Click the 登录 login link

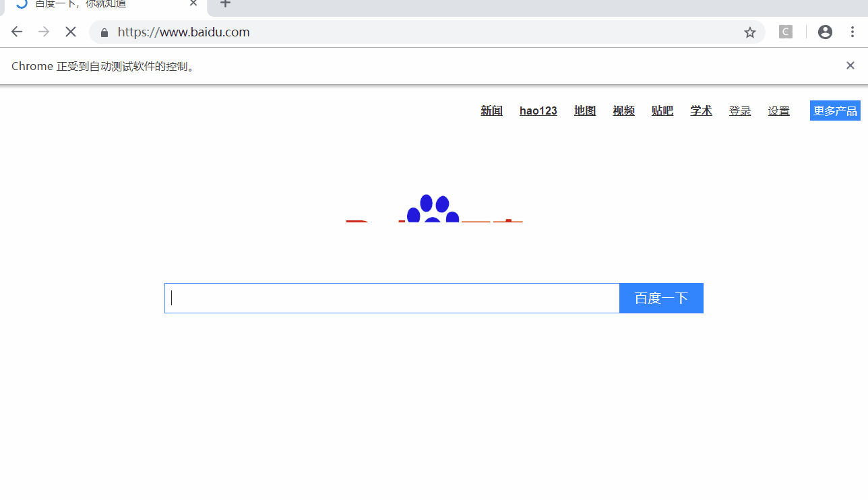740,111
